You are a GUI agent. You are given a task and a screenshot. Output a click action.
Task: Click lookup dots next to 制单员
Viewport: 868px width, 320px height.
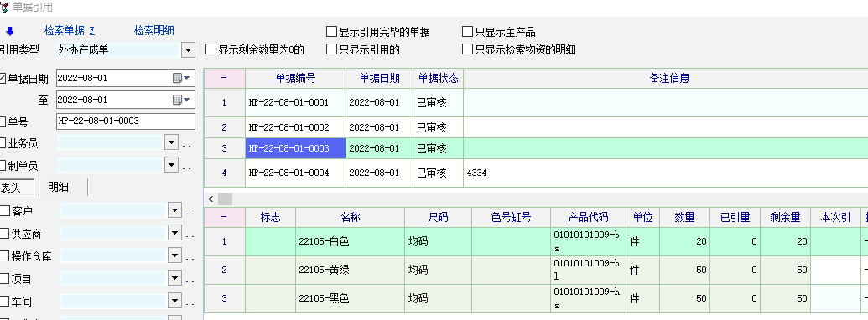point(186,168)
